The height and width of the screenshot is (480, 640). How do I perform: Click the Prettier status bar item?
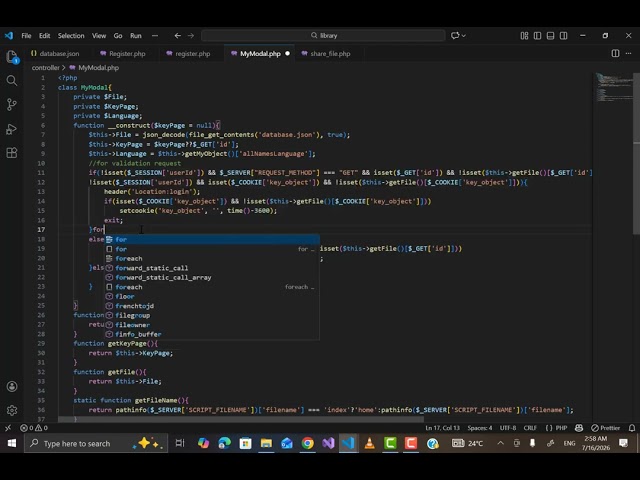(x=605, y=428)
